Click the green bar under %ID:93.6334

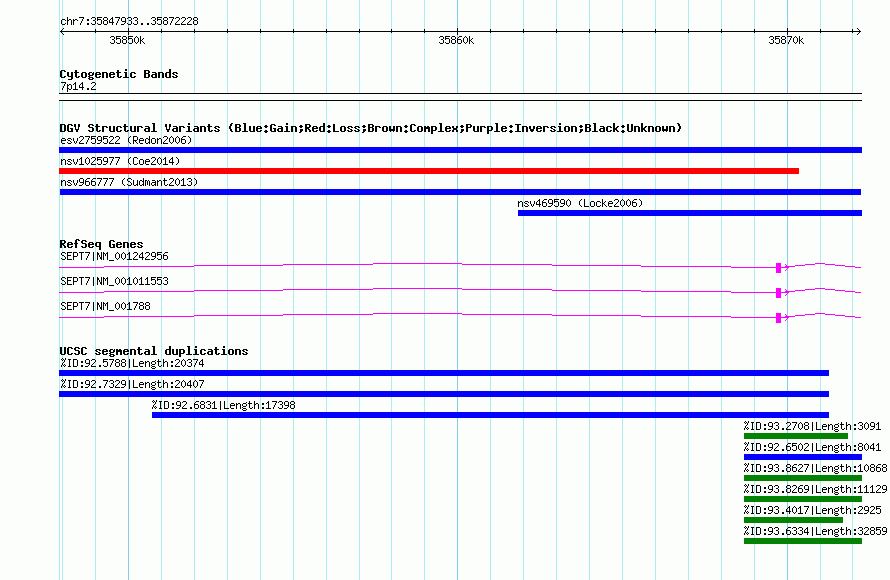click(x=803, y=541)
